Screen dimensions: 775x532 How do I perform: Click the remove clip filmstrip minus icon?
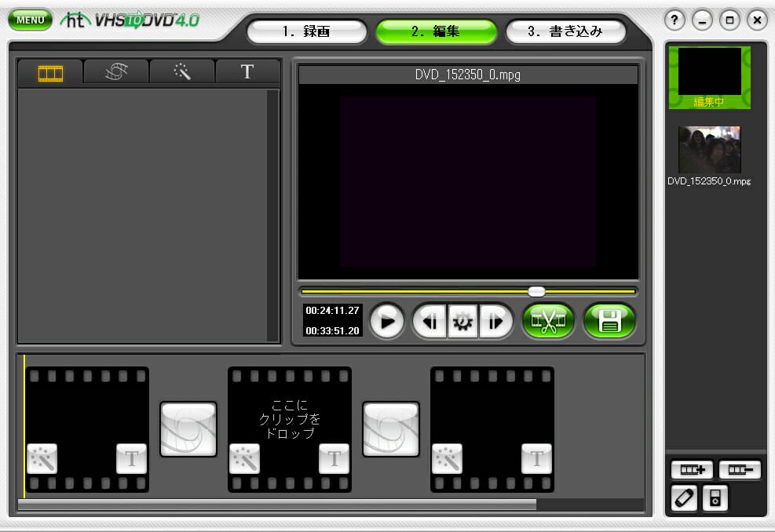point(740,470)
